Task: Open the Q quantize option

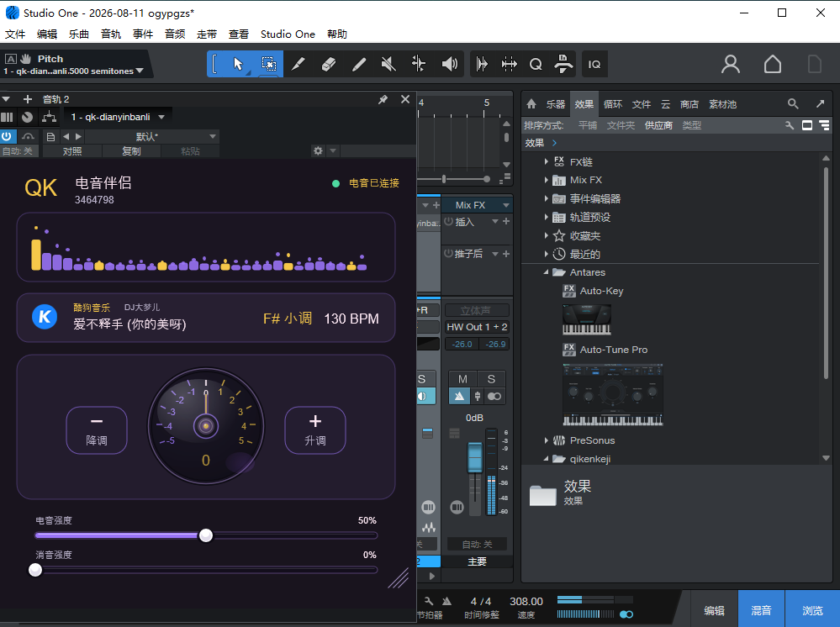Action: click(535, 64)
